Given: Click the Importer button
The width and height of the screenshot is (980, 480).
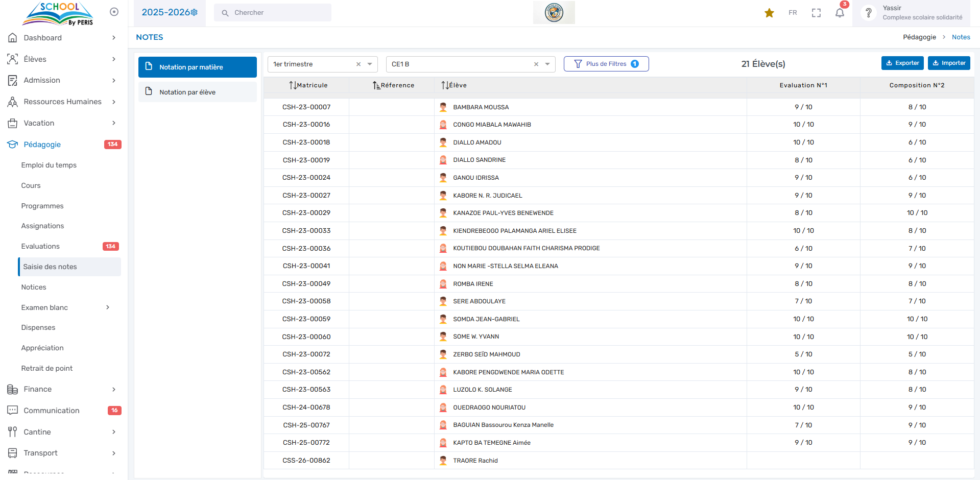Looking at the screenshot, I should pos(948,63).
